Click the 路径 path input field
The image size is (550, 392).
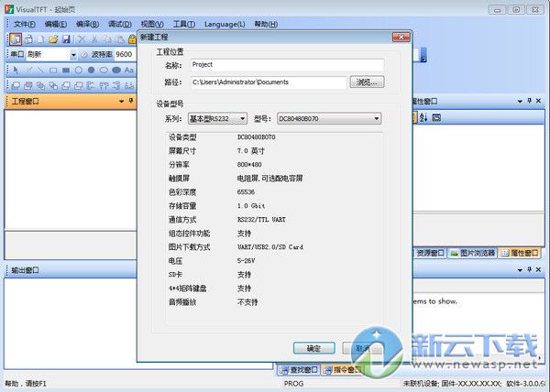pos(269,82)
